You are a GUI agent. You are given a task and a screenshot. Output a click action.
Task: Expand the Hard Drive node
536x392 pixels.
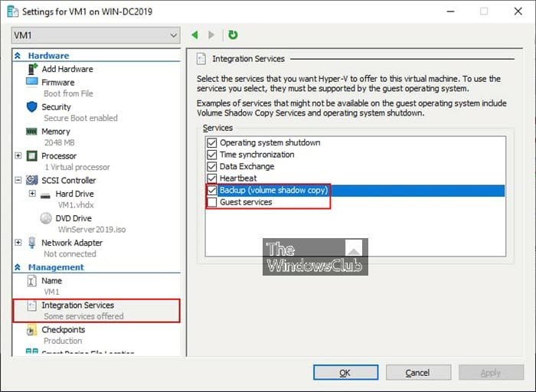click(32, 194)
